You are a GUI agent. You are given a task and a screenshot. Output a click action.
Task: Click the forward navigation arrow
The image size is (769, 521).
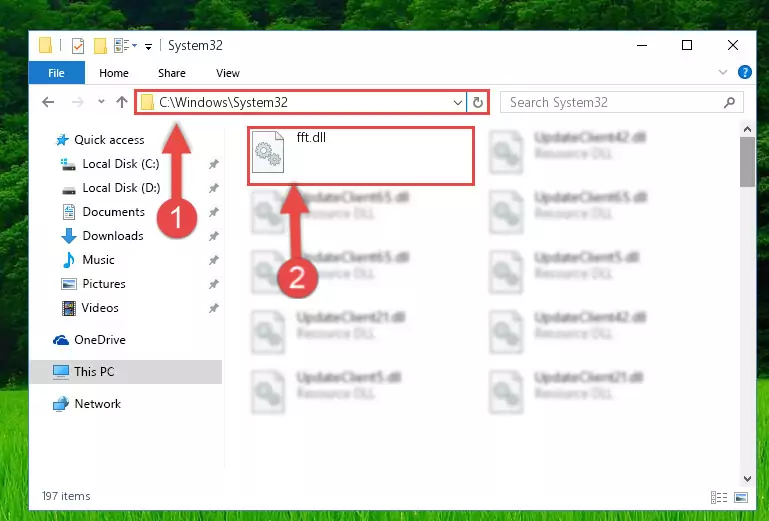tap(77, 102)
